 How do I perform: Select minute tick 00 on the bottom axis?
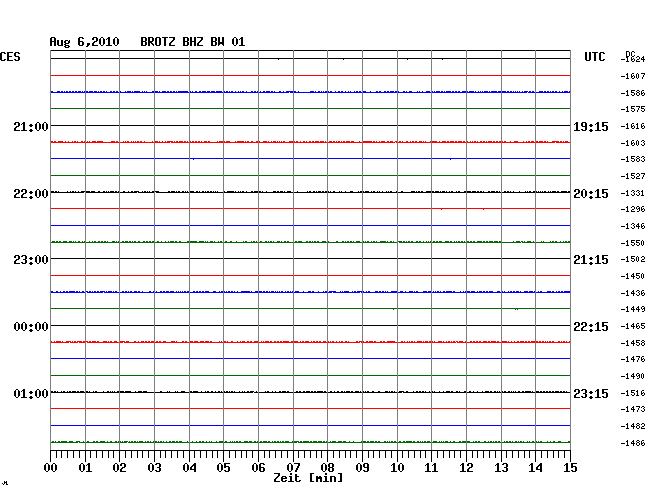coord(51,468)
